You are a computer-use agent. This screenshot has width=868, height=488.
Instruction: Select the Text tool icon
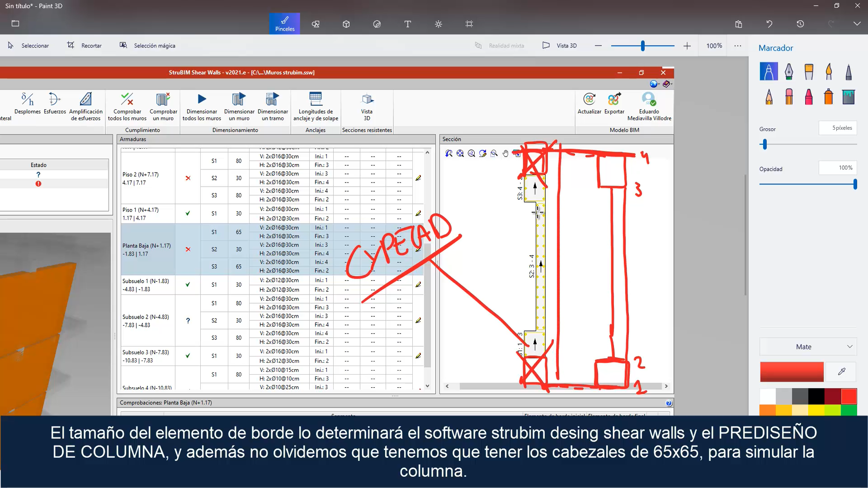[x=408, y=24]
